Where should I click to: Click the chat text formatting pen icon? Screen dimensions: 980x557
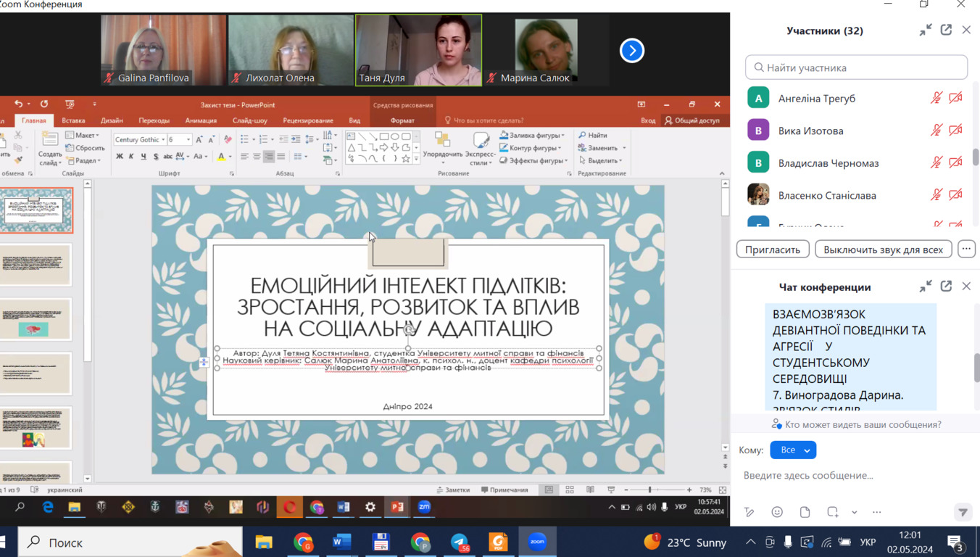pyautogui.click(x=749, y=512)
